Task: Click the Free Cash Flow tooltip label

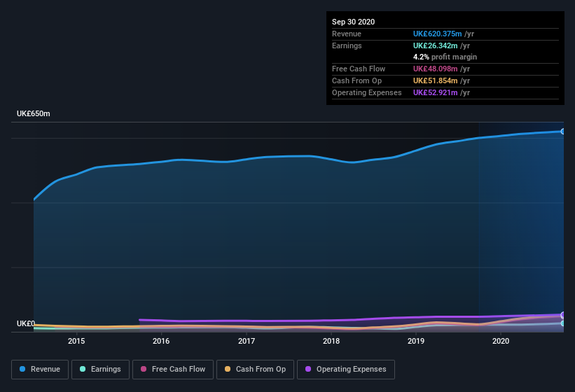Action: click(359, 69)
